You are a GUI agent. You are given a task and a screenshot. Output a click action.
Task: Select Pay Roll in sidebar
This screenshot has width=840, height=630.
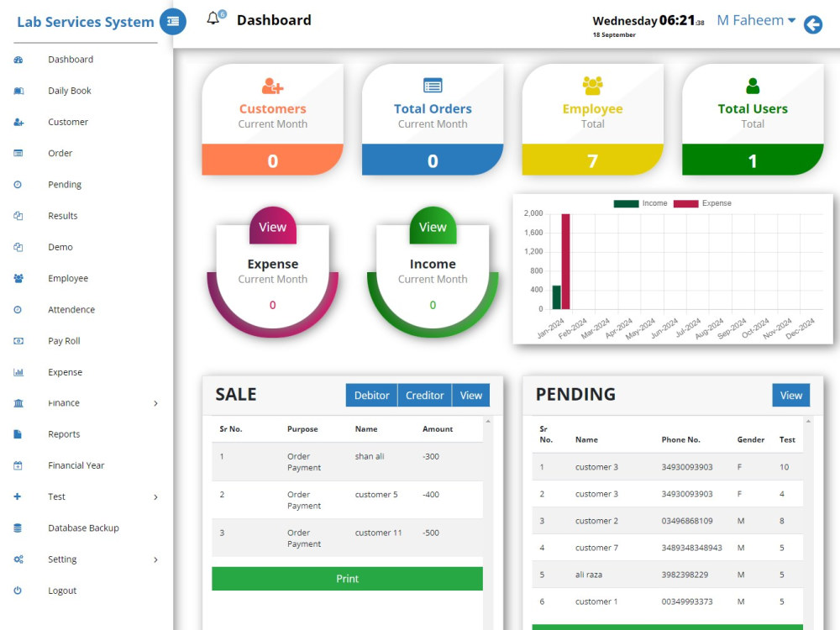pyautogui.click(x=65, y=341)
